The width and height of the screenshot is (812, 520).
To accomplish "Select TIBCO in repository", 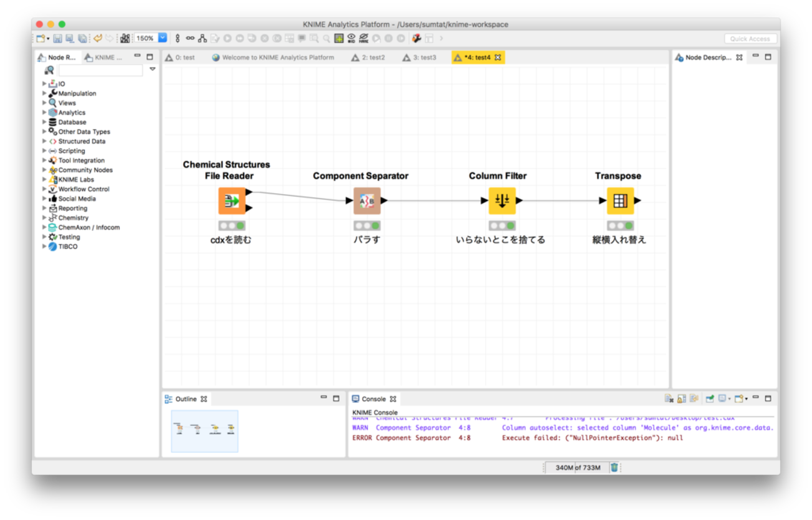I will (x=68, y=247).
